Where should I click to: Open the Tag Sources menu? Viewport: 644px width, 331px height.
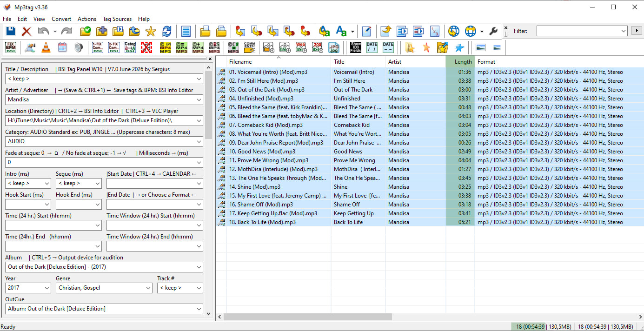(117, 19)
